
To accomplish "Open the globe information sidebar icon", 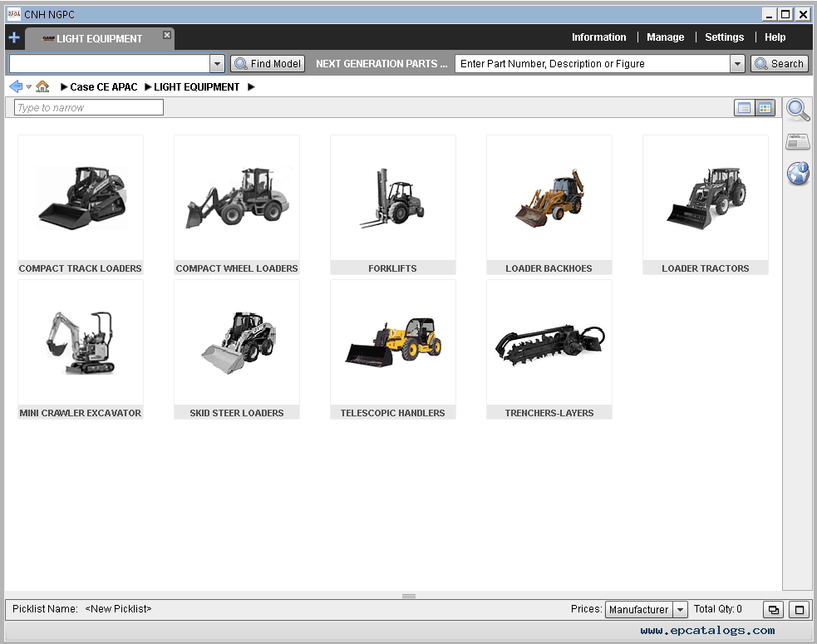I will pos(798,174).
